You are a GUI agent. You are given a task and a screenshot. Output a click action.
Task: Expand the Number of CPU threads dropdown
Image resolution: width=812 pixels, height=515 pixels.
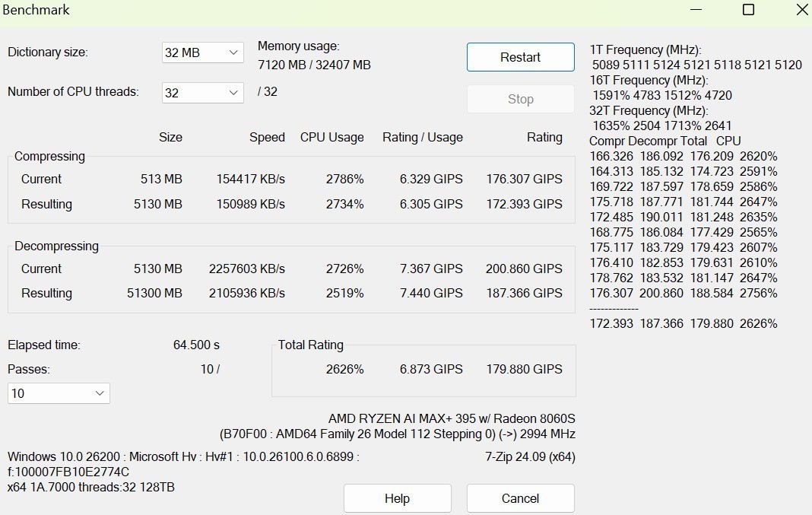click(x=201, y=92)
